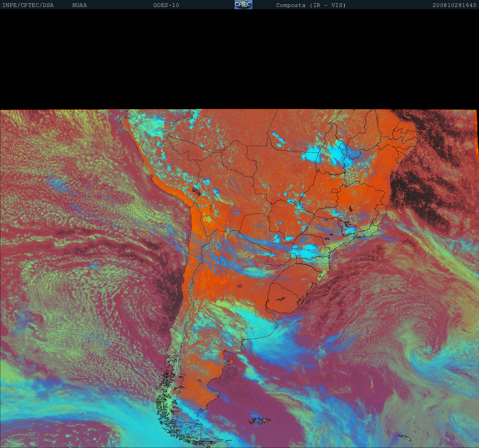Select the INPE/CPTEC/DSA header label
The height and width of the screenshot is (448, 479).
click(x=28, y=5)
